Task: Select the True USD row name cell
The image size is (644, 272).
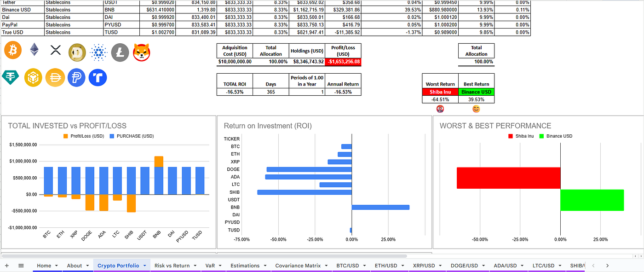Action: (23, 32)
